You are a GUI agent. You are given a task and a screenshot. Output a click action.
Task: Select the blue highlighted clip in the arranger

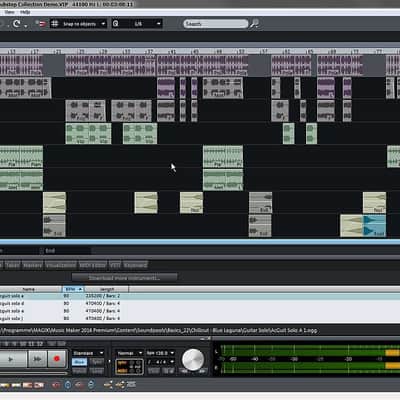click(x=374, y=226)
